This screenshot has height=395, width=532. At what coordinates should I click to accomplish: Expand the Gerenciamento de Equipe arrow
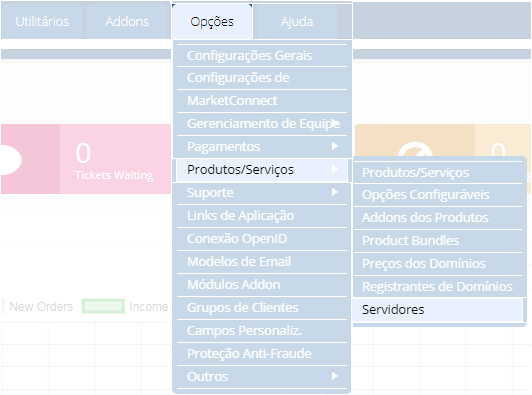click(335, 123)
